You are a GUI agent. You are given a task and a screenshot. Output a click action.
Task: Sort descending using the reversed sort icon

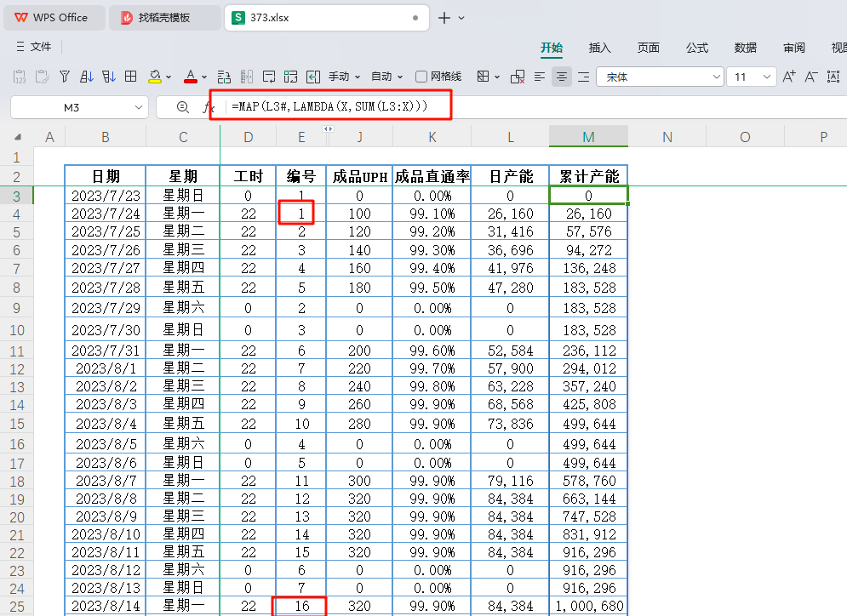click(x=109, y=77)
